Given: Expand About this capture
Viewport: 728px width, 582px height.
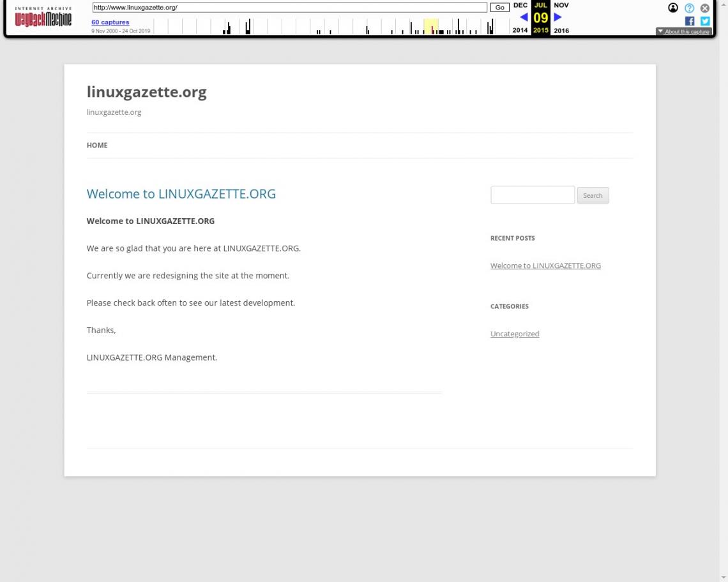Looking at the screenshot, I should click(x=683, y=31).
